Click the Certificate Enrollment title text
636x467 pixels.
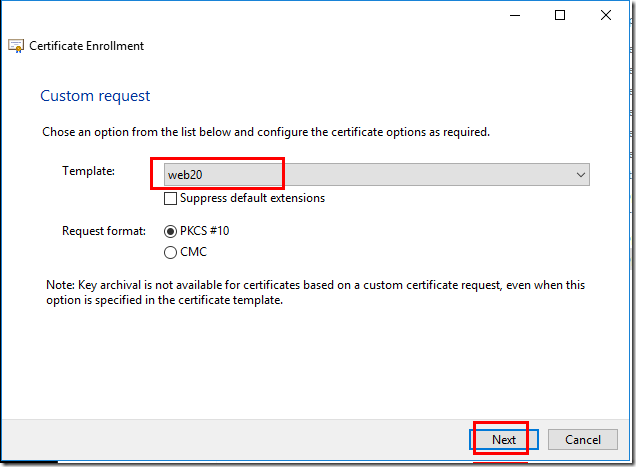pos(87,46)
